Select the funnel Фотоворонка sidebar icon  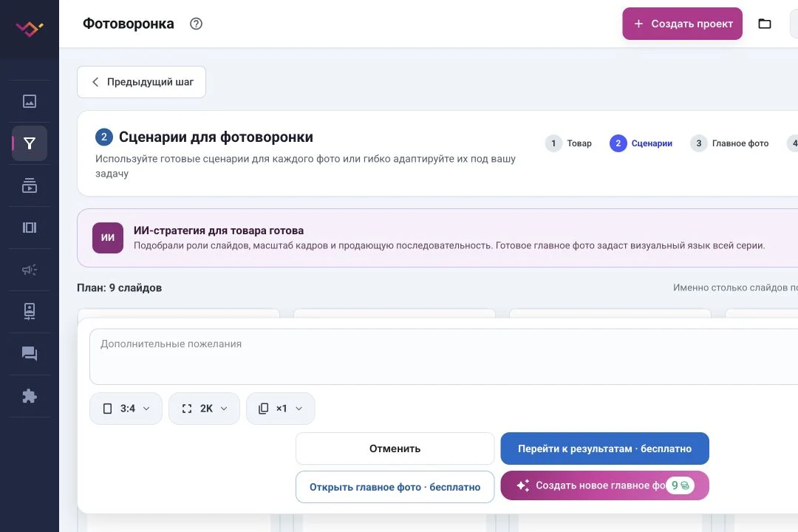(30, 143)
